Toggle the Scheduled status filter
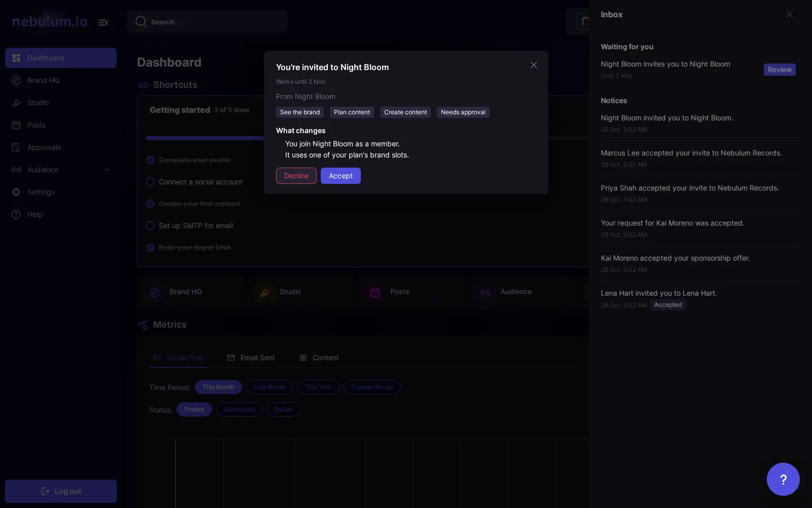This screenshot has width=812, height=508. tap(240, 409)
